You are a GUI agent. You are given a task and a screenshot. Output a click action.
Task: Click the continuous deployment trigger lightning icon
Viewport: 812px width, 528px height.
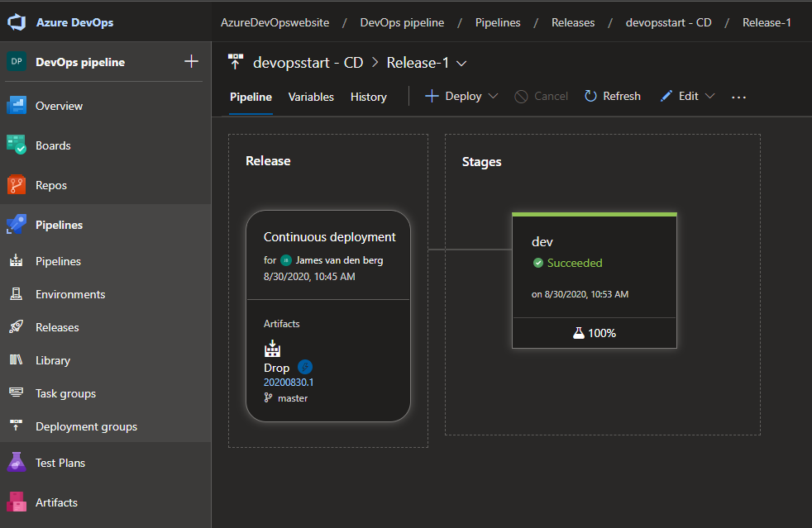pos(305,367)
